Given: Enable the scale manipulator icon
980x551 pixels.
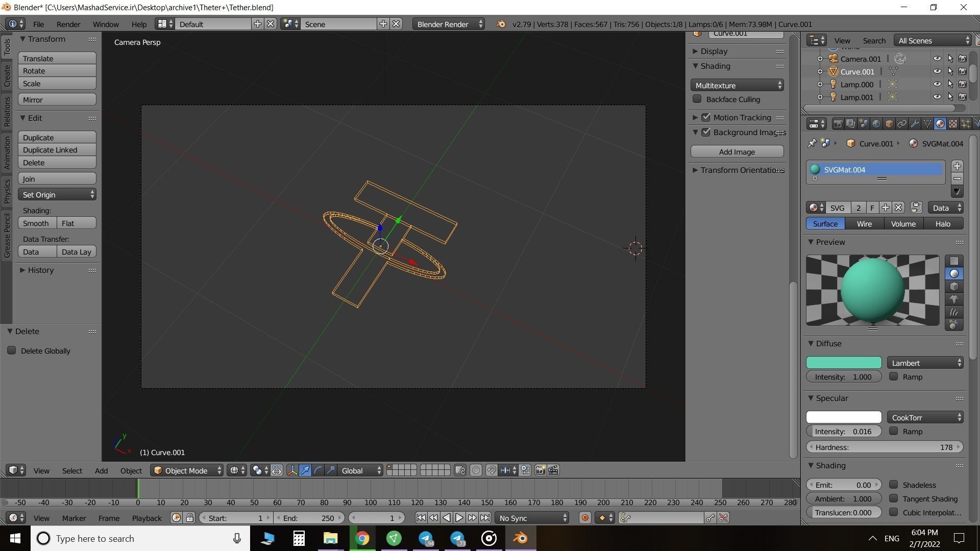Looking at the screenshot, I should pyautogui.click(x=331, y=470).
